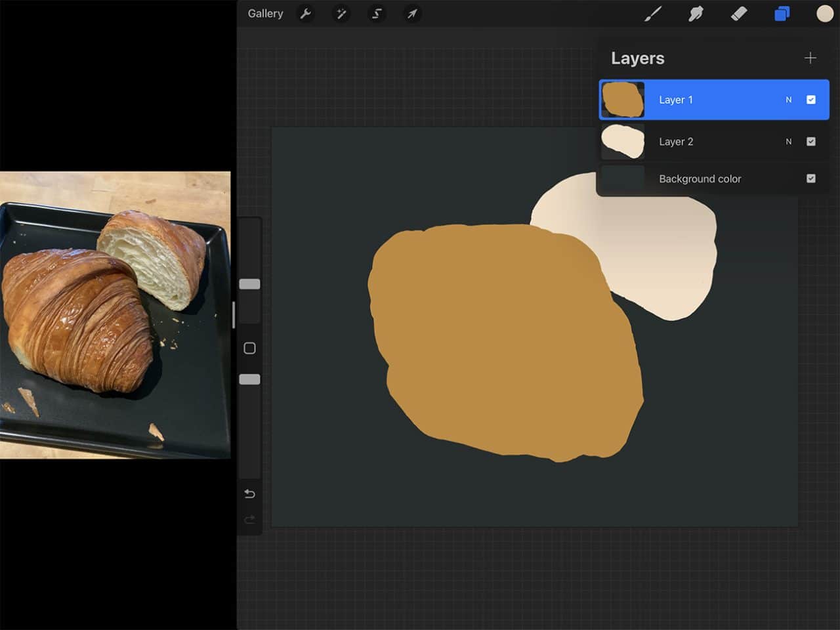Select the Eraser tool

click(738, 14)
